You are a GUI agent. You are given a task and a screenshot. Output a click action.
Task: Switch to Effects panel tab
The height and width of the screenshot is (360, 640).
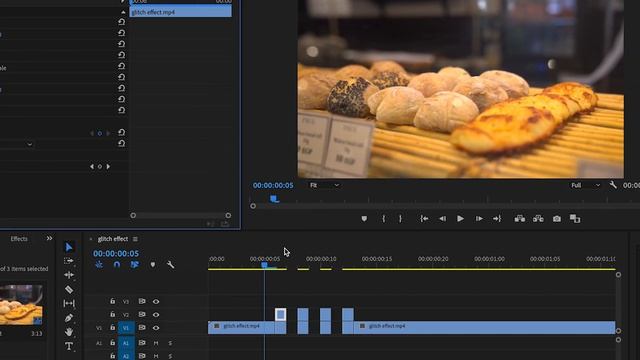point(19,239)
